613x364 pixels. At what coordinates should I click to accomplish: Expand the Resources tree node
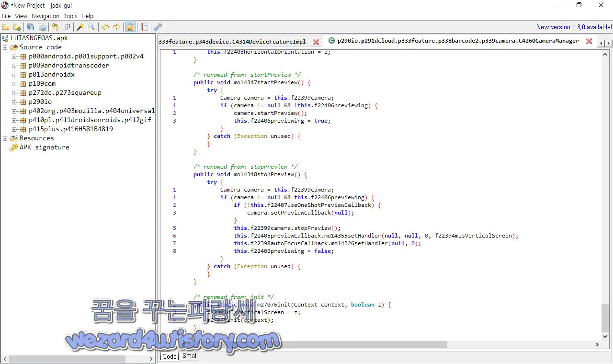pos(5,138)
